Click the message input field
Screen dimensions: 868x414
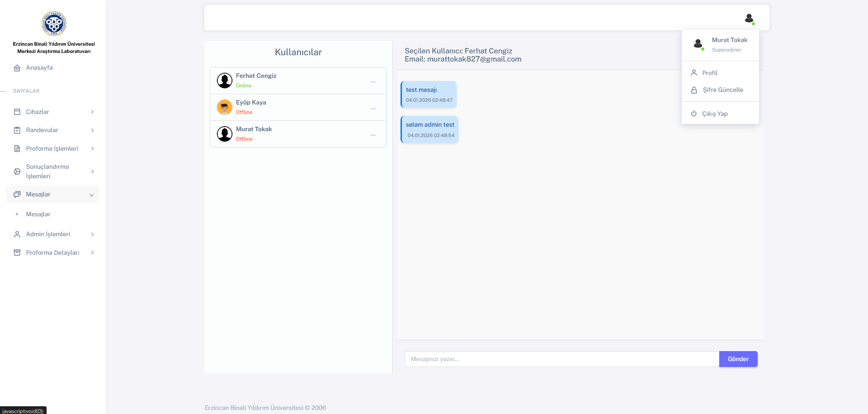pyautogui.click(x=561, y=359)
